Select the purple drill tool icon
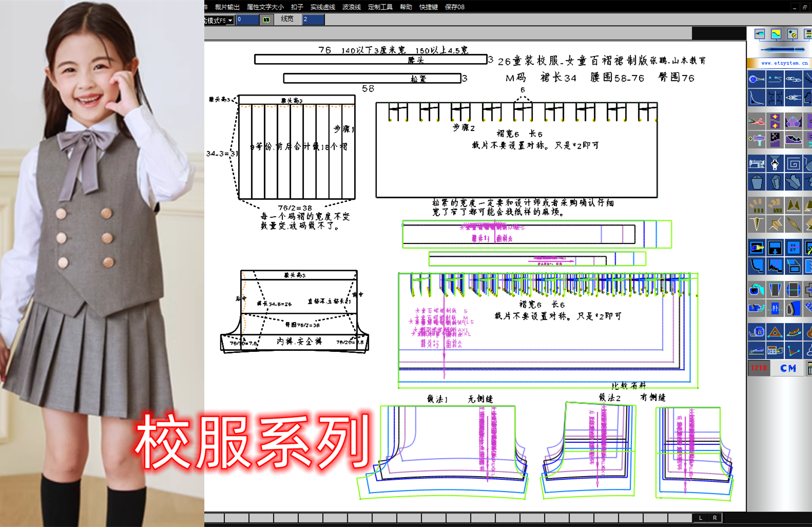812x527 pixels. pyautogui.click(x=757, y=139)
